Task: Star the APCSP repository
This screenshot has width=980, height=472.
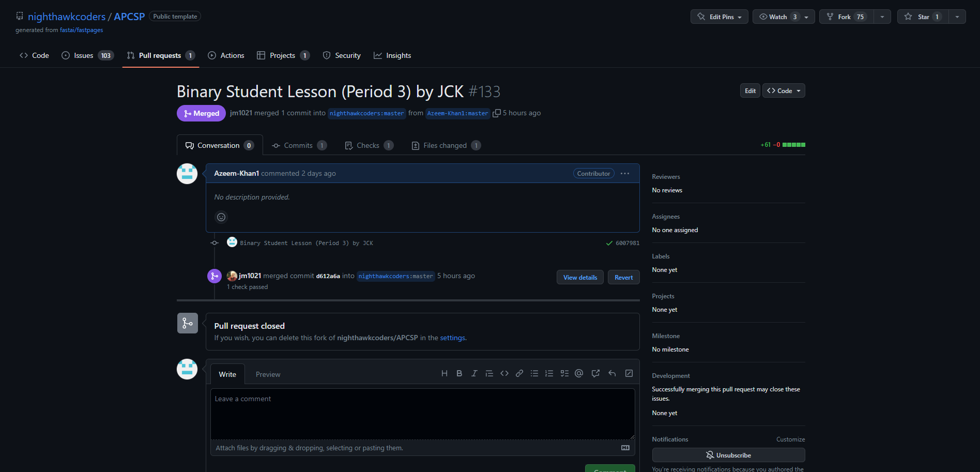Action: tap(923, 17)
